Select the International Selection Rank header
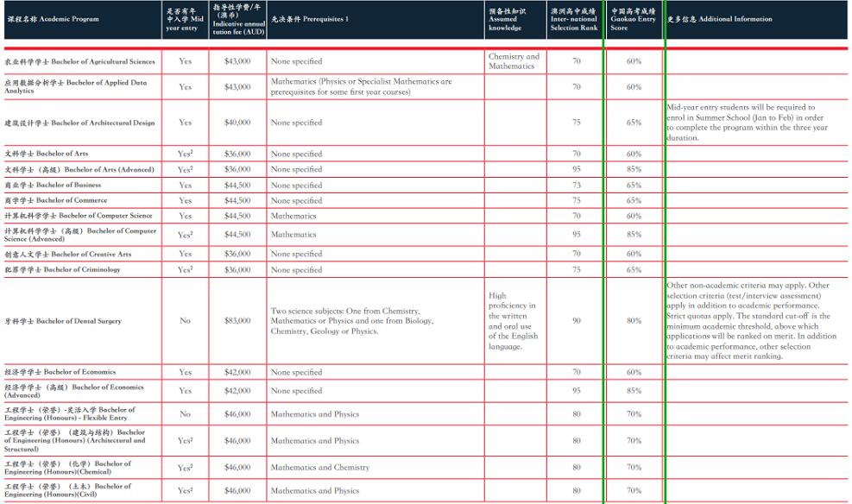 (x=574, y=20)
